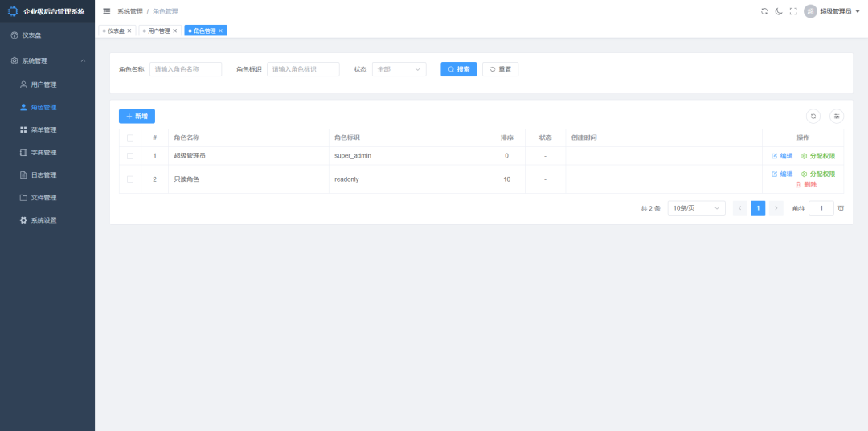868x431 pixels.
Task: Switch to the 用户管理 tab
Action: (159, 31)
